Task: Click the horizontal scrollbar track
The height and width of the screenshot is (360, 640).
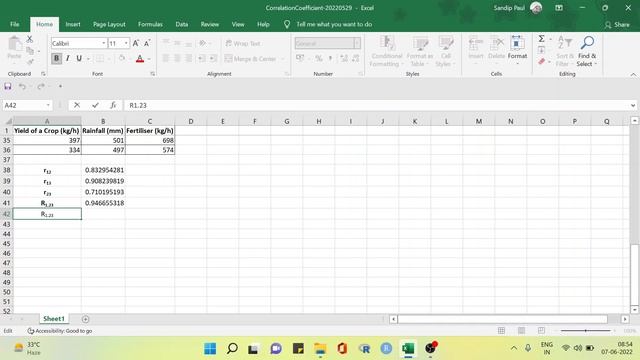Action: pyautogui.click(x=502, y=319)
